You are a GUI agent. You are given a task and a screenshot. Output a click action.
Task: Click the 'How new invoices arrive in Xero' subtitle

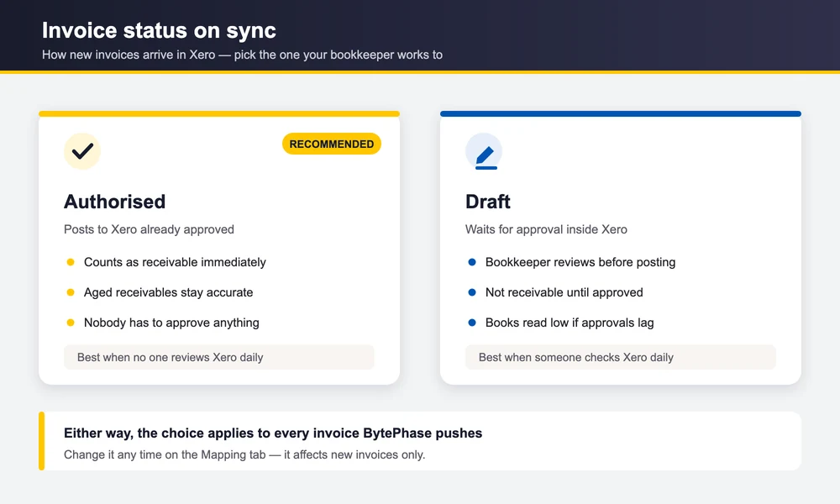coord(242,55)
